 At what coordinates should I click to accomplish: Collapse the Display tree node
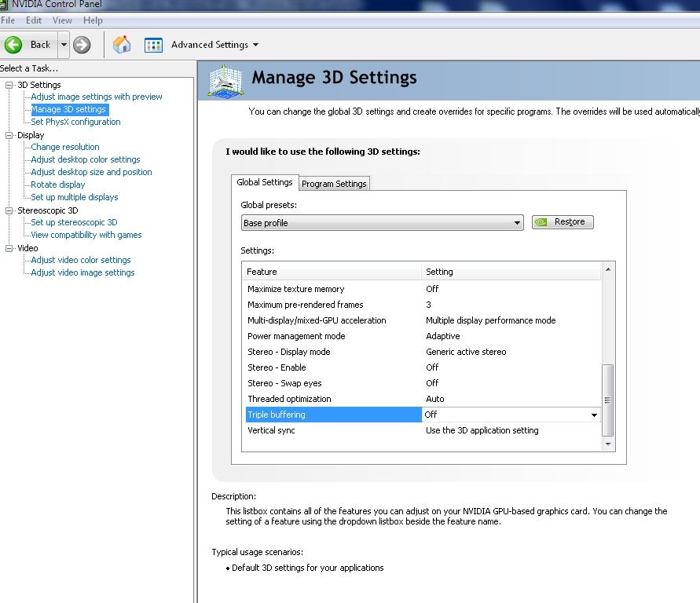(x=9, y=135)
